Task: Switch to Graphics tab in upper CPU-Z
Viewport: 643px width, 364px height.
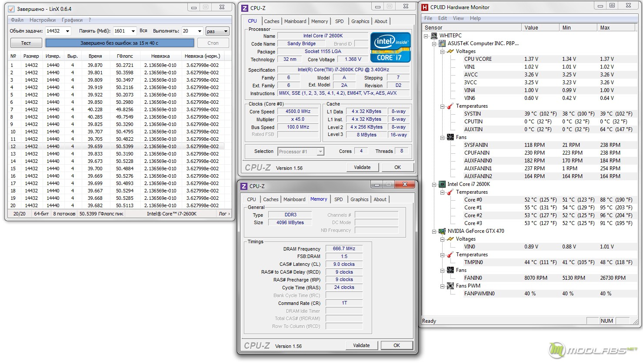Action: [360, 21]
